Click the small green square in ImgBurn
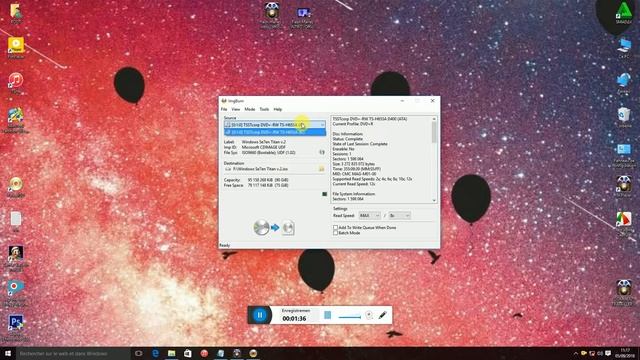The height and width of the screenshot is (360, 640). coord(324,194)
